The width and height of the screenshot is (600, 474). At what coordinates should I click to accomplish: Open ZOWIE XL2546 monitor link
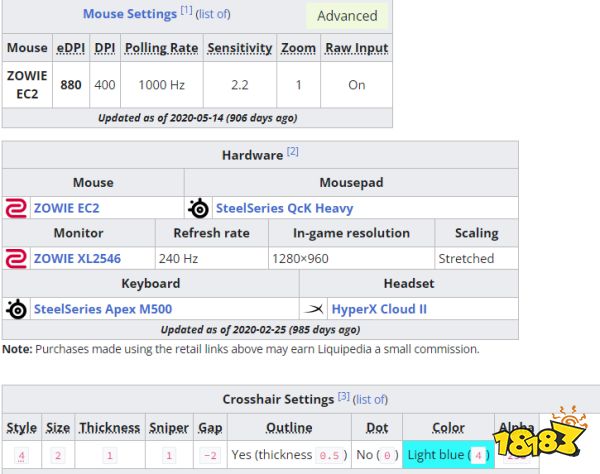(x=77, y=259)
